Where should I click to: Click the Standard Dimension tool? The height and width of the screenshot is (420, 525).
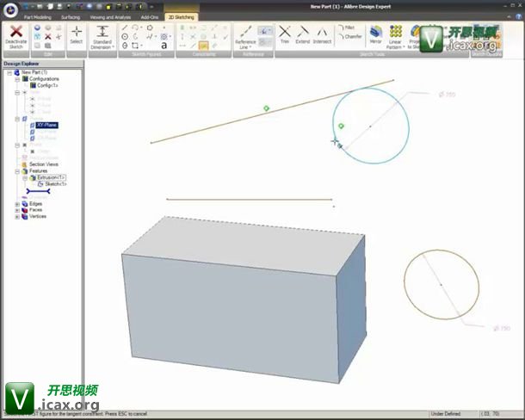pyautogui.click(x=102, y=37)
